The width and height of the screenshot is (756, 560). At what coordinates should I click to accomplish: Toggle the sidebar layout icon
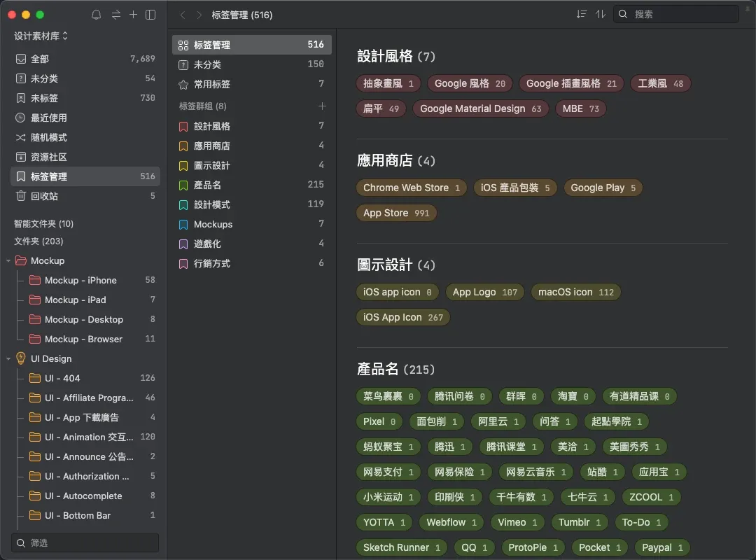150,15
